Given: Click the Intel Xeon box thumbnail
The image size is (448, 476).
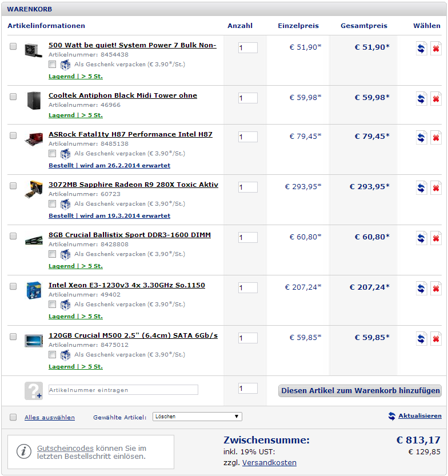Looking at the screenshot, I should (34, 290).
